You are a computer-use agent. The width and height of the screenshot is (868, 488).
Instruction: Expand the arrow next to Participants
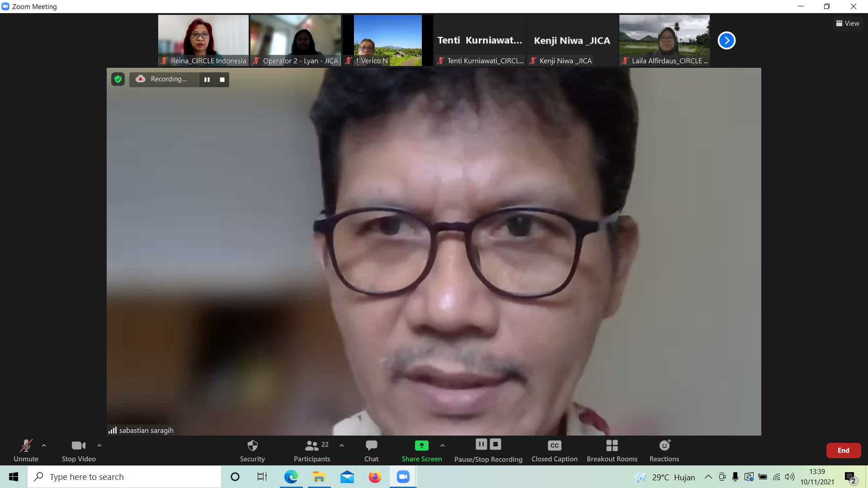[x=342, y=446]
